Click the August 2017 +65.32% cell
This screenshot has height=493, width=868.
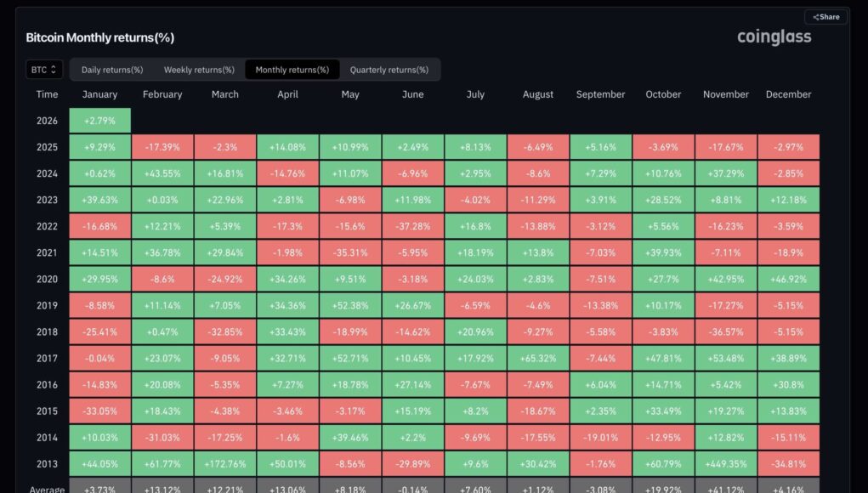[x=538, y=359]
